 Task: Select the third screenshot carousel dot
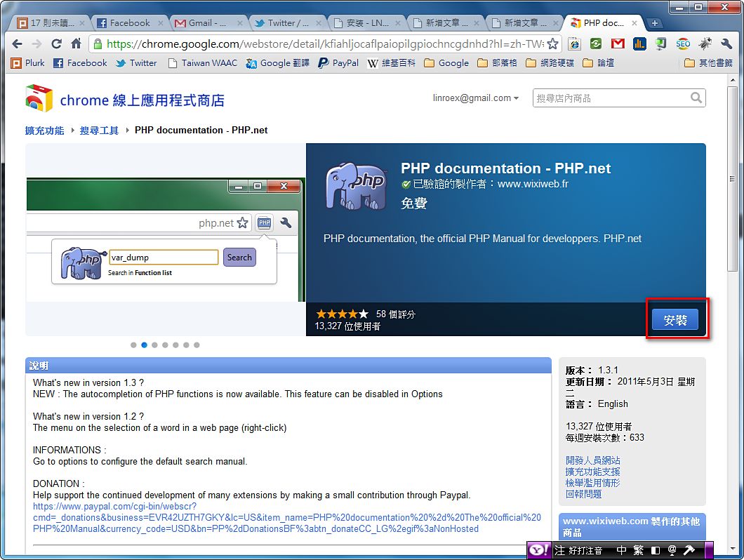(154, 345)
